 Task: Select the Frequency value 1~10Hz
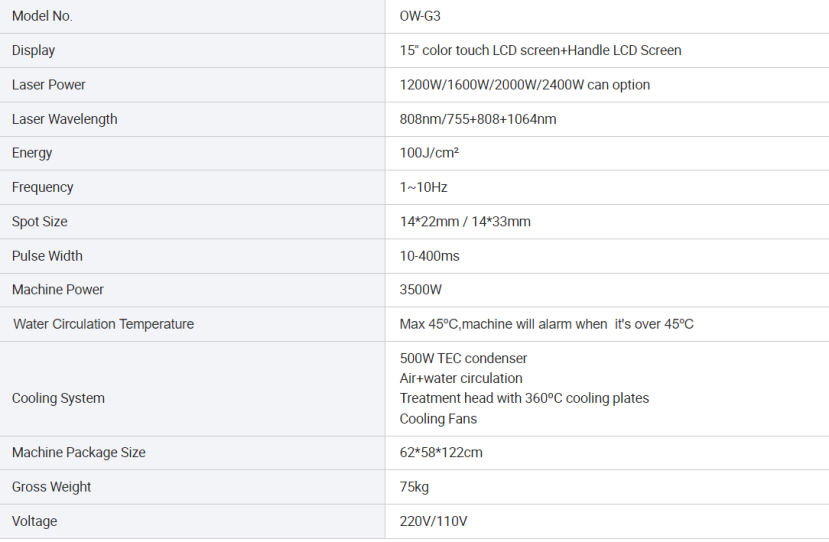pyautogui.click(x=423, y=187)
